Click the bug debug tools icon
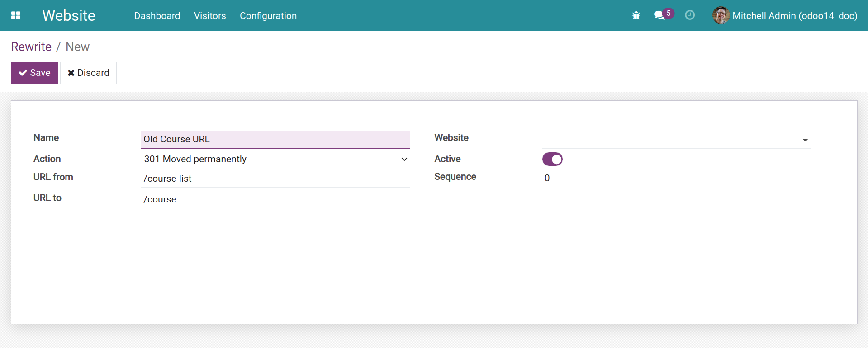This screenshot has height=348, width=868. [x=636, y=16]
